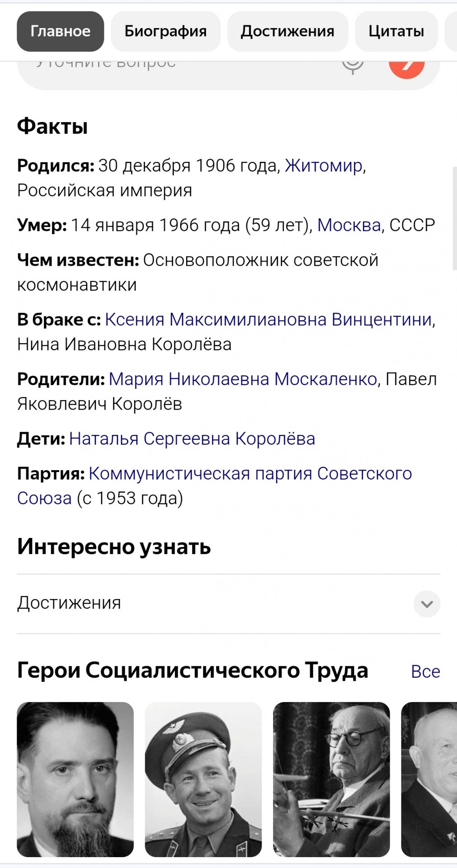Viewport: 457px width, 868px height.
Task: Open the smiling pilot in cap thumbnail
Action: click(203, 779)
